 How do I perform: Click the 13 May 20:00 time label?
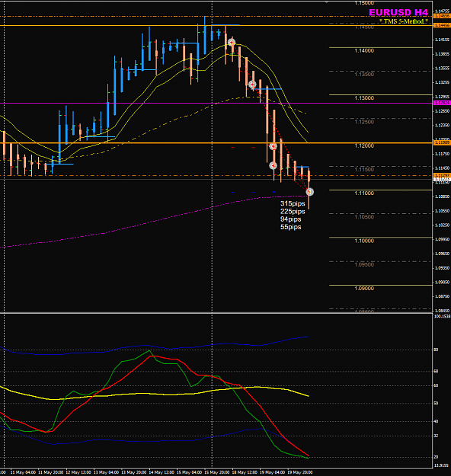(133, 473)
